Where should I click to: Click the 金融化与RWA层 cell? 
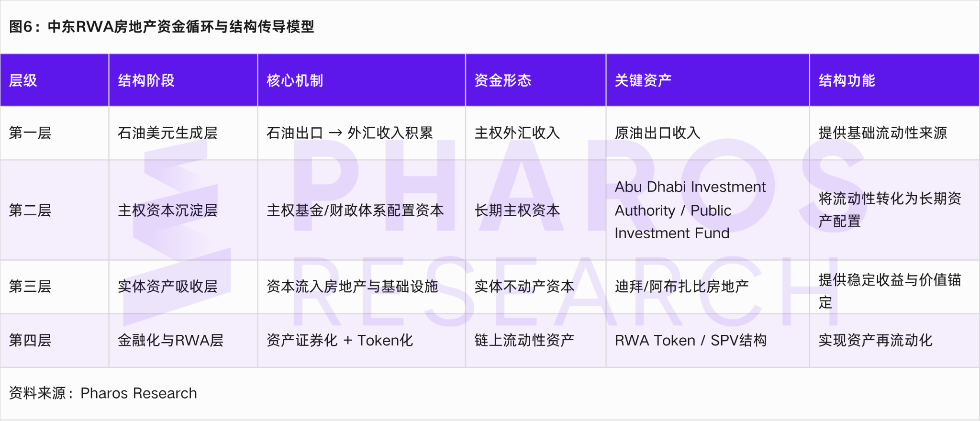coord(170,340)
